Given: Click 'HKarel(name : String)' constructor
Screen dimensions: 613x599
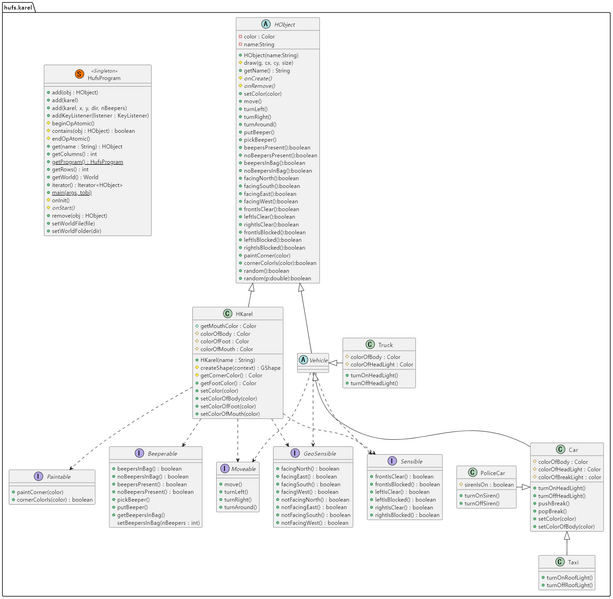Looking at the screenshot, I should (228, 360).
